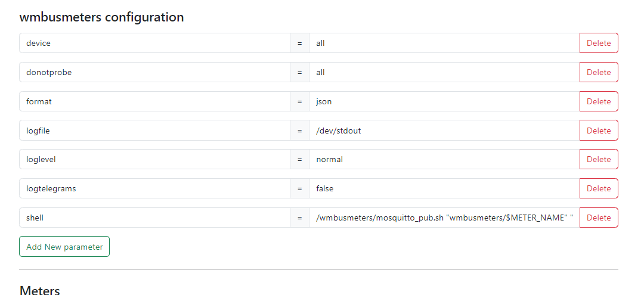Remove the logfile parameter
The height and width of the screenshot is (295, 644).
(x=599, y=131)
